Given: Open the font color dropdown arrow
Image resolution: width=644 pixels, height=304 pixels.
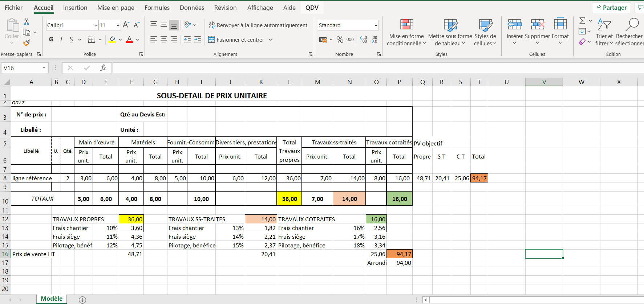Looking at the screenshot, I should point(138,40).
